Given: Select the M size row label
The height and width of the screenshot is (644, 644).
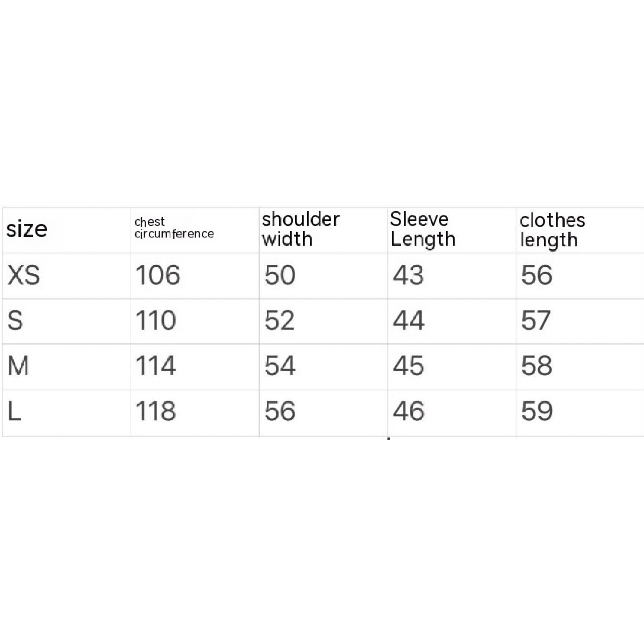Looking at the screenshot, I should (18, 366).
